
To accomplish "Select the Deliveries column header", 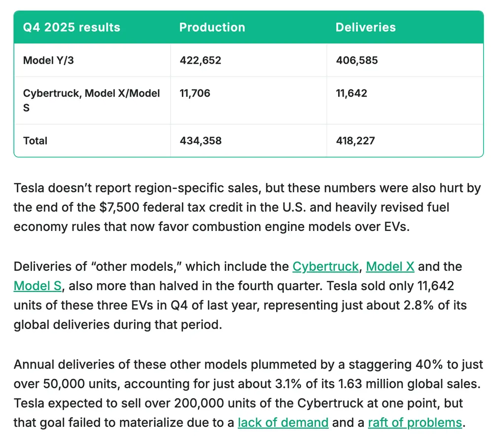I will click(x=365, y=27).
